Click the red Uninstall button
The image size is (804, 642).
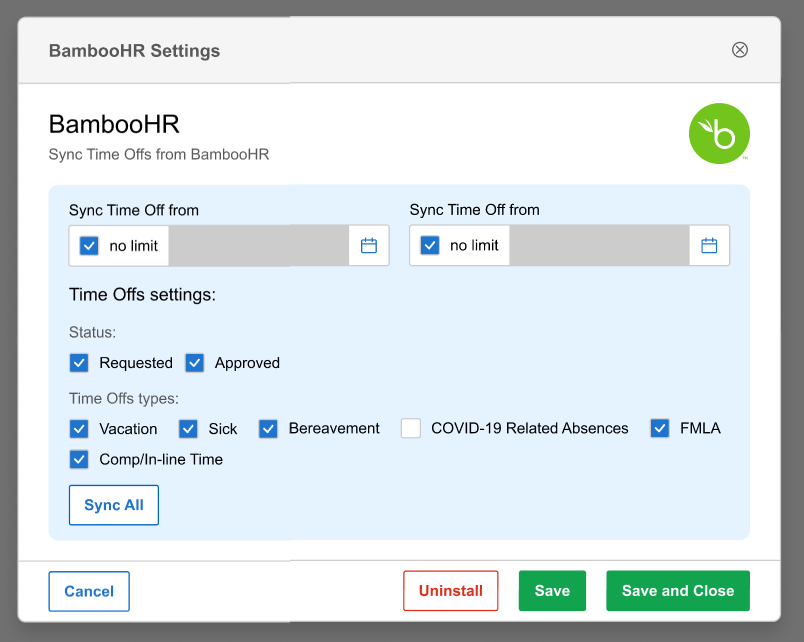tap(450, 591)
